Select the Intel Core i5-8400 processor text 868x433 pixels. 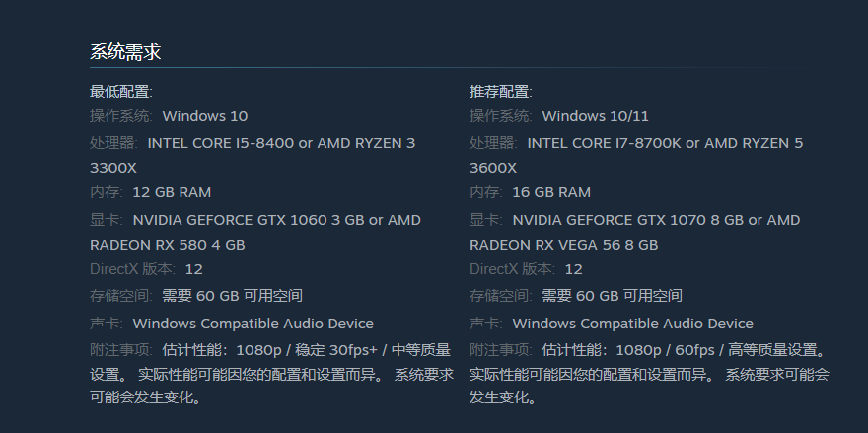(x=220, y=143)
